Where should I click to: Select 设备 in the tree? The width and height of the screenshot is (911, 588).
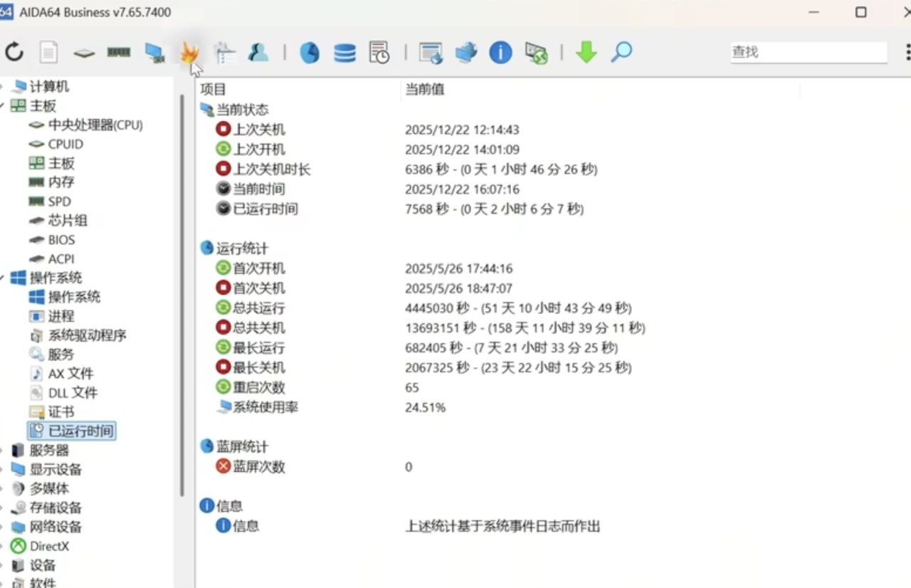(43, 565)
